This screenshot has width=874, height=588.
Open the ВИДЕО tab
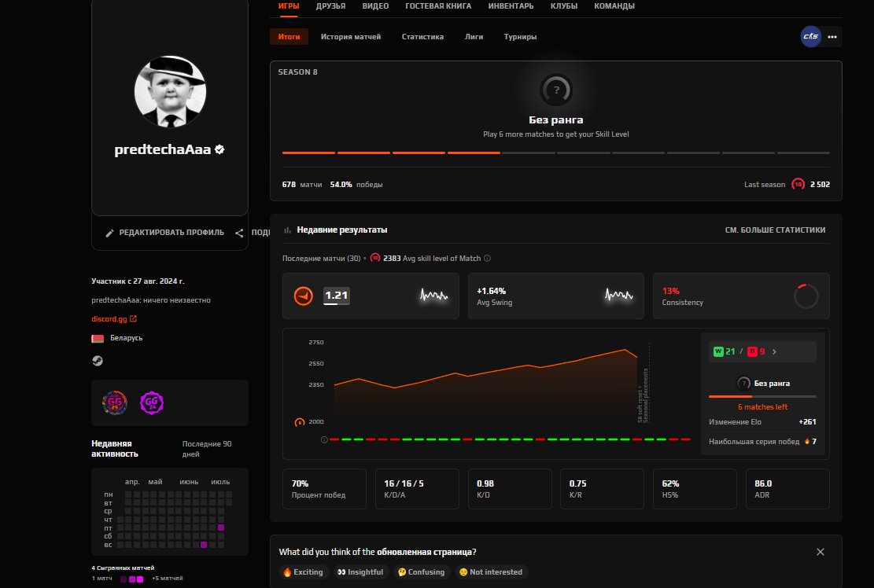[375, 6]
